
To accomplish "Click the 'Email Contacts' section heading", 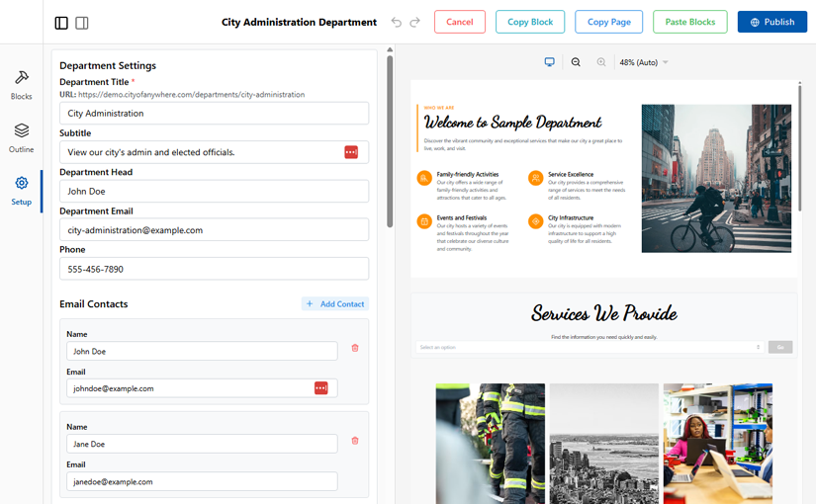I will [94, 304].
